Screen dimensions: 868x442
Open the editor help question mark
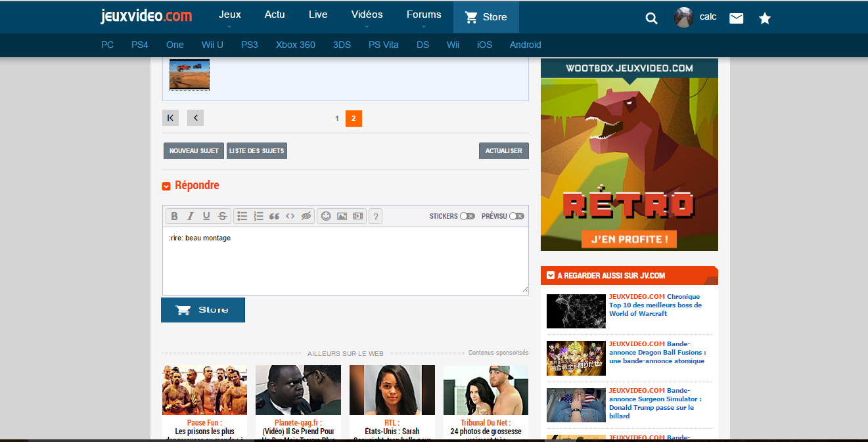tap(375, 216)
